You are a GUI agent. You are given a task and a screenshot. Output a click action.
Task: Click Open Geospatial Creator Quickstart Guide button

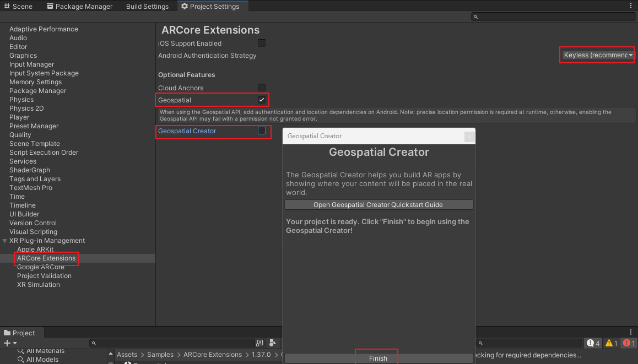pyautogui.click(x=379, y=205)
